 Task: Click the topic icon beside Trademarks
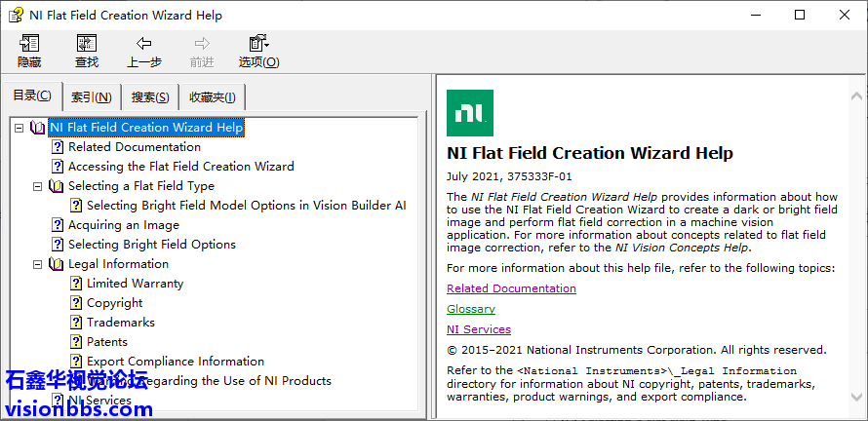[76, 323]
